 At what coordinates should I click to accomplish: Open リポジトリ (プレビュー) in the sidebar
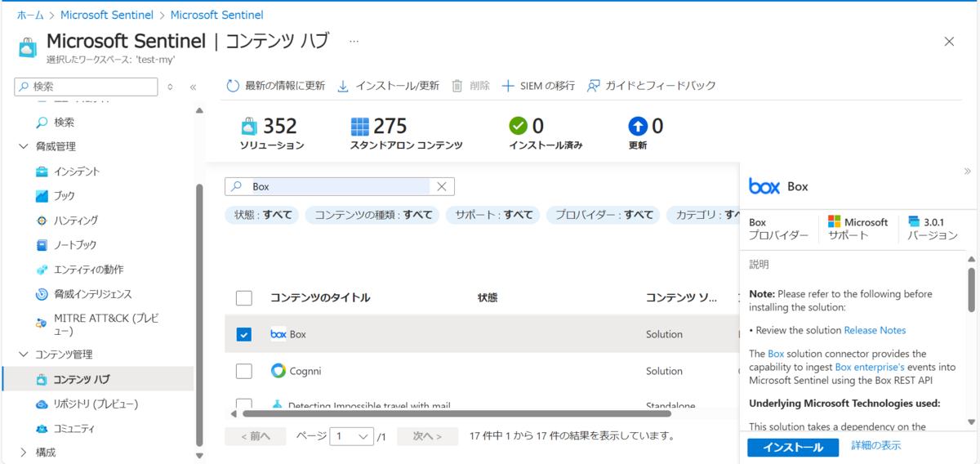pyautogui.click(x=96, y=404)
